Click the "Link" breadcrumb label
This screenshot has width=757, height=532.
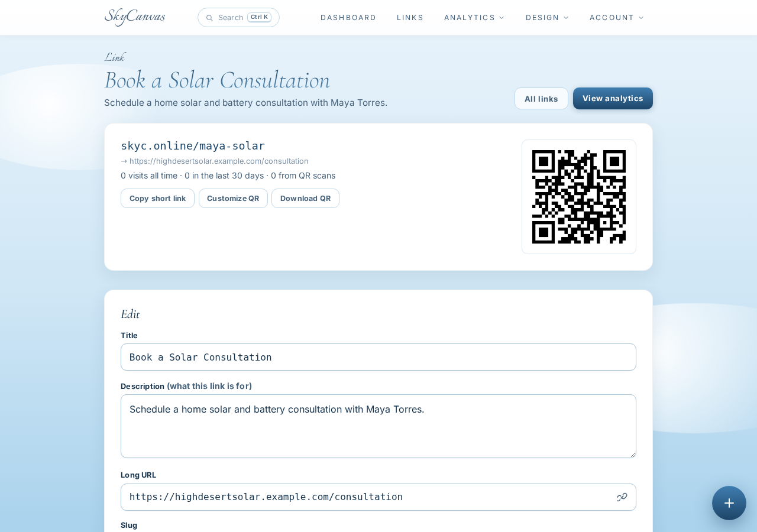click(x=115, y=57)
